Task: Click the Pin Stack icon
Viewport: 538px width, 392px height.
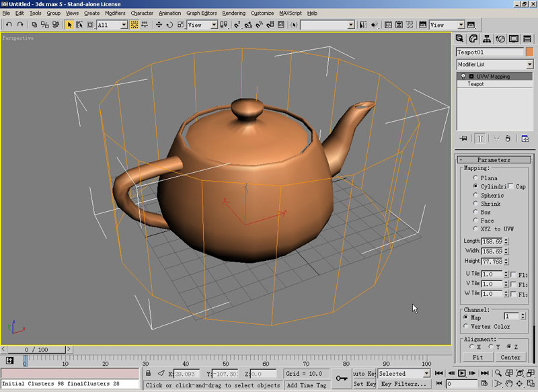Action: click(x=463, y=139)
